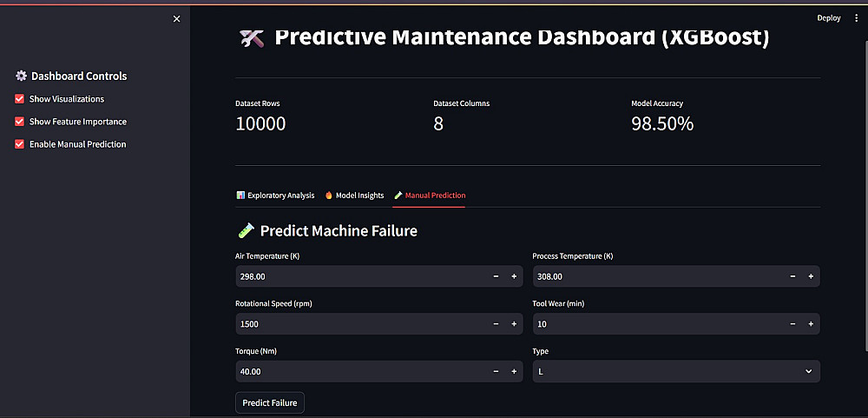Click the Deploy button
Viewport: 868px width, 418px height.
tap(829, 17)
